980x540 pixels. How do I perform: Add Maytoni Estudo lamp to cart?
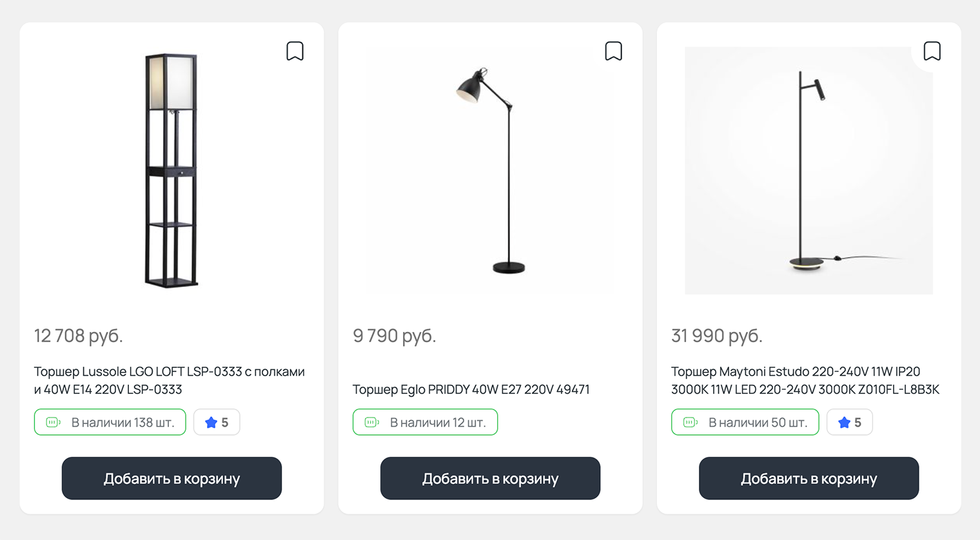808,478
